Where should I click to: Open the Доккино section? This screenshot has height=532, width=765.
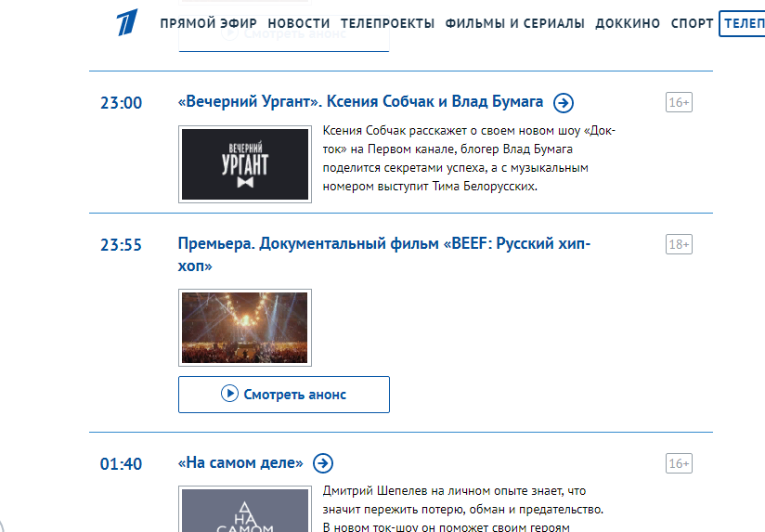pyautogui.click(x=628, y=23)
